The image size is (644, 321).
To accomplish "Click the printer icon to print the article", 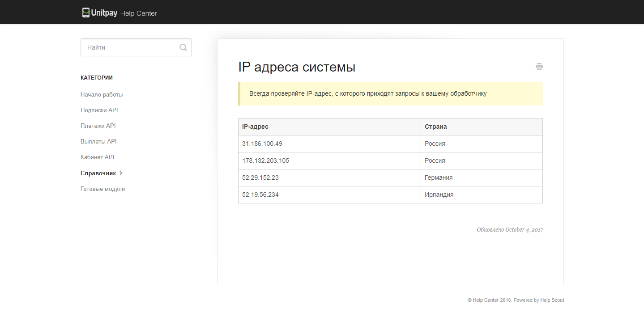I will [539, 66].
